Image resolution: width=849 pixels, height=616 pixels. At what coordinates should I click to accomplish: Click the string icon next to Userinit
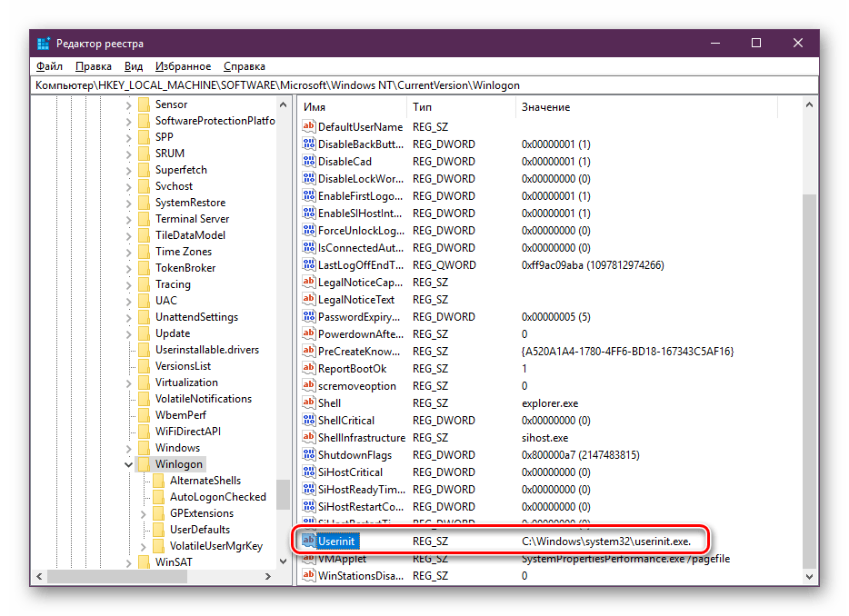(x=308, y=541)
